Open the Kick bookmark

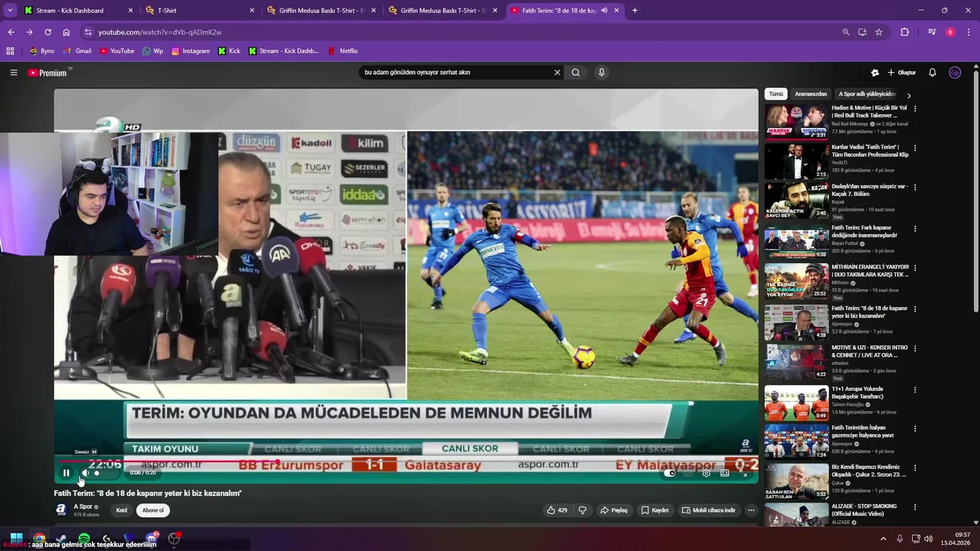[229, 51]
